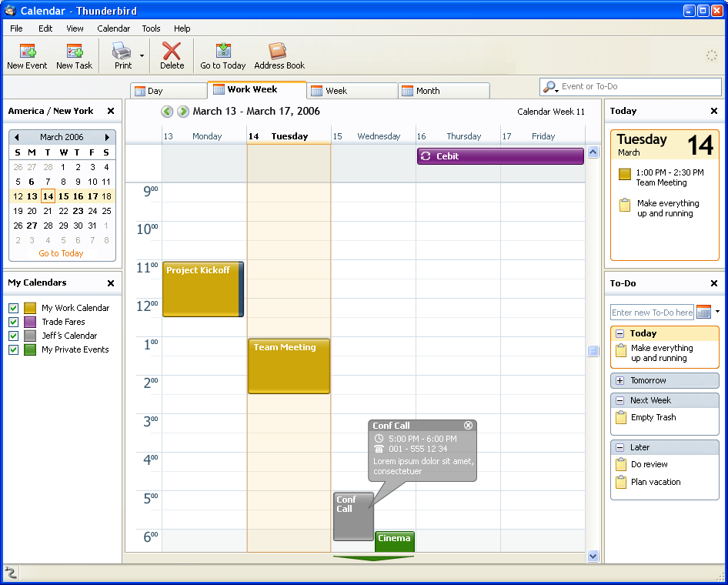Open date picker next to To-Do input
This screenshot has height=585, width=728.
tap(704, 312)
